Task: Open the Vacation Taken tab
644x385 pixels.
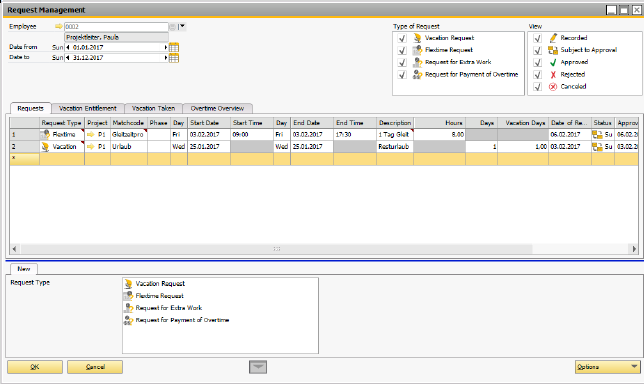Action: click(x=153, y=108)
